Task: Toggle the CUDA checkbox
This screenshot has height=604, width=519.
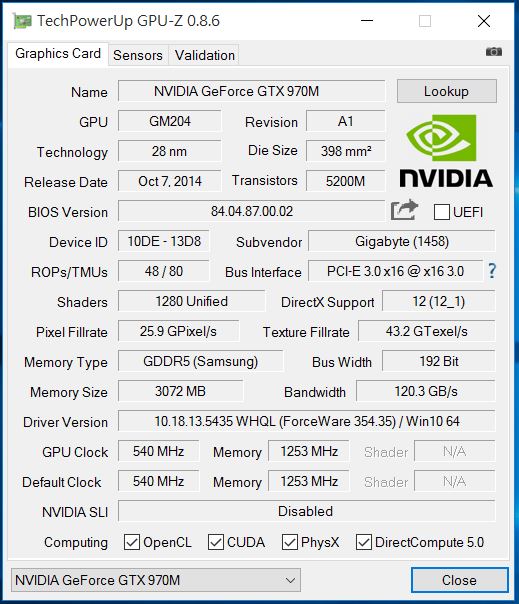Action: 216,542
